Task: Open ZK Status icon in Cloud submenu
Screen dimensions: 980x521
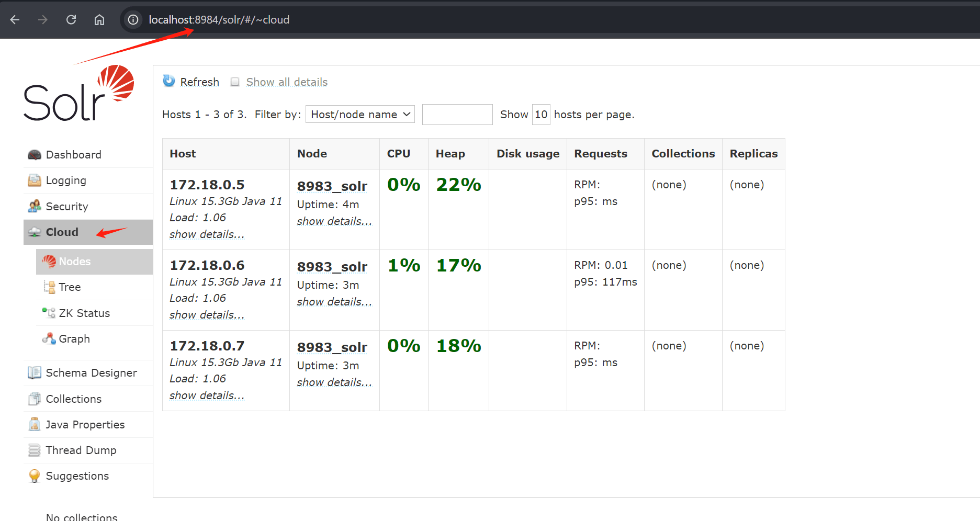Action: point(49,313)
